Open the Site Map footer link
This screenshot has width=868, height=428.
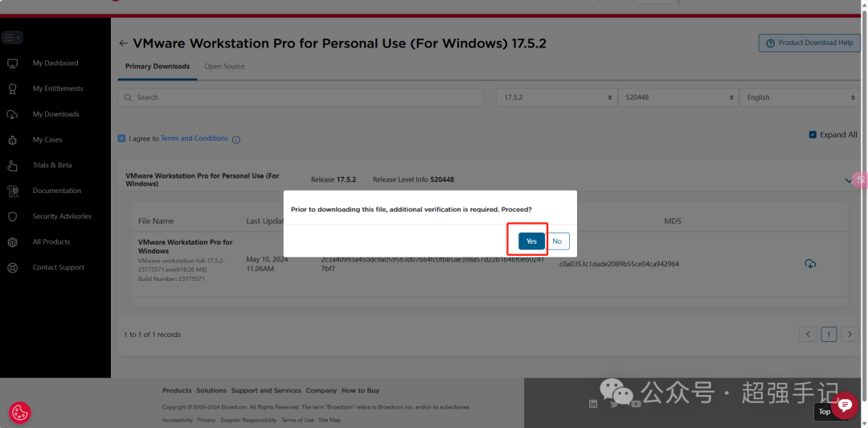point(330,420)
